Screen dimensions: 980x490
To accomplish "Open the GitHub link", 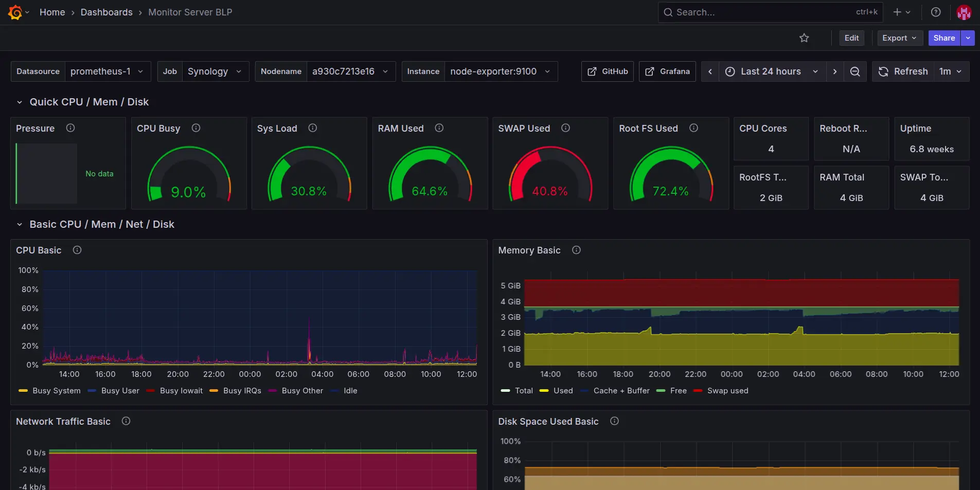I will [608, 71].
